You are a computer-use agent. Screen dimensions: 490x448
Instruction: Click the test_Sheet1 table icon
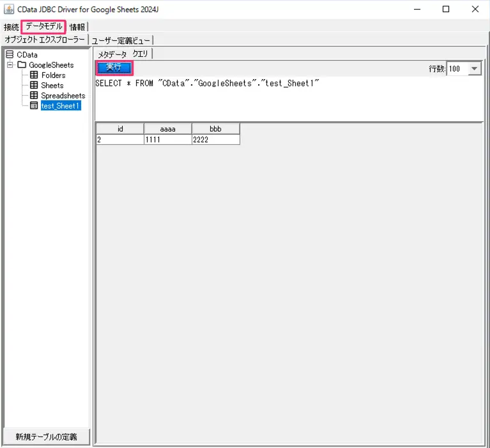pos(34,105)
